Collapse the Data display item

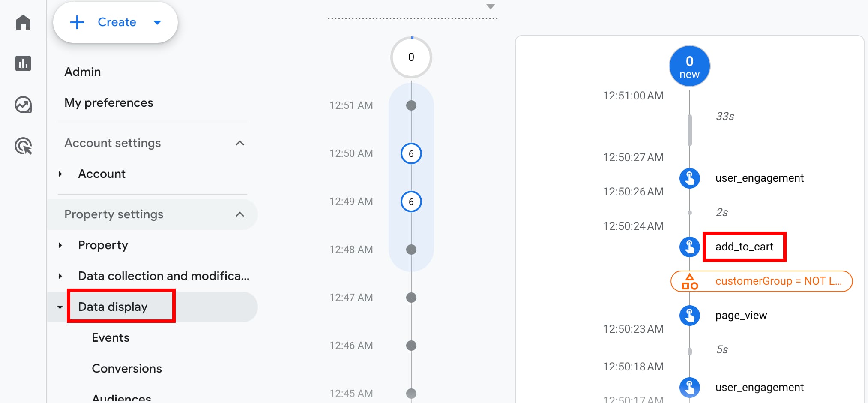60,307
